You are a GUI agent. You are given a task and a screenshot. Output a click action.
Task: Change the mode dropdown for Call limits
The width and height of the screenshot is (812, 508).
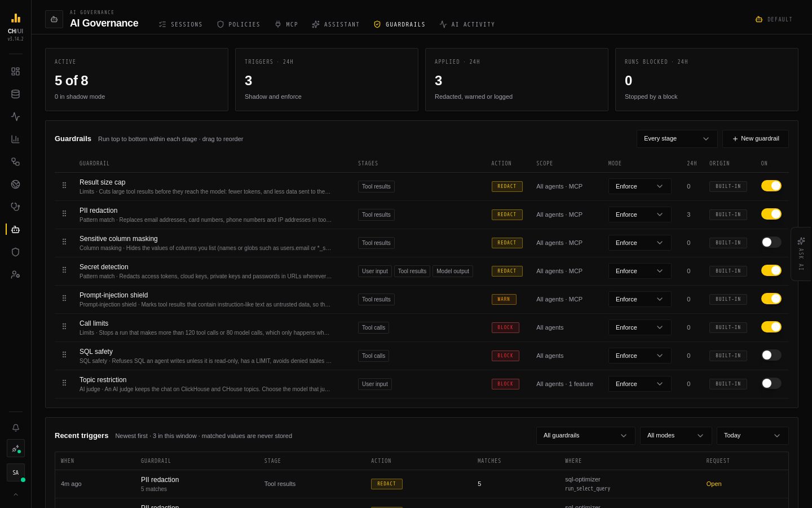tap(639, 327)
